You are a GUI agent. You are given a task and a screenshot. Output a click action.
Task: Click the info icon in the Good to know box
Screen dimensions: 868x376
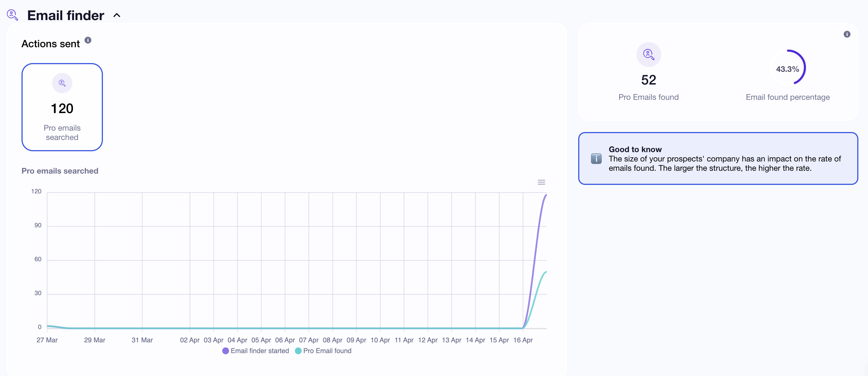[x=596, y=158]
